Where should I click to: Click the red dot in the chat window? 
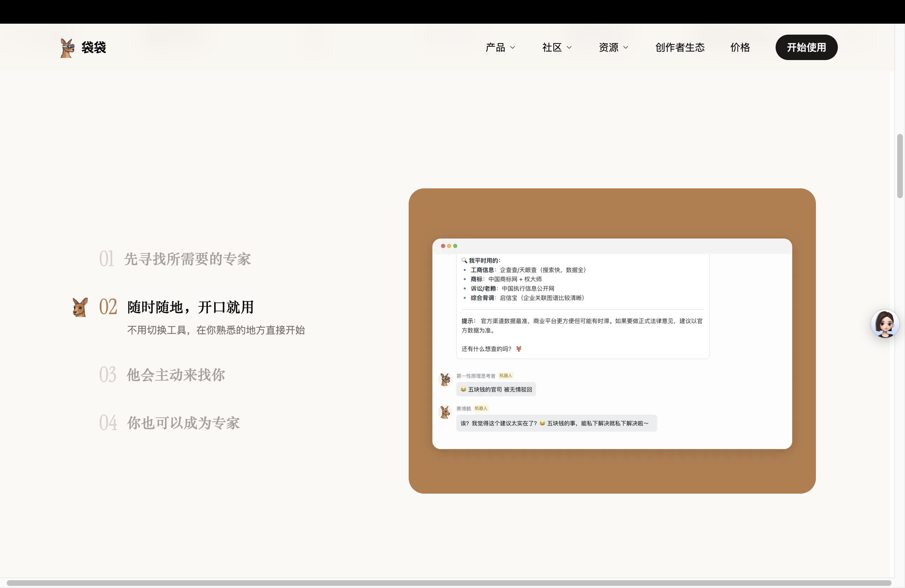(443, 246)
